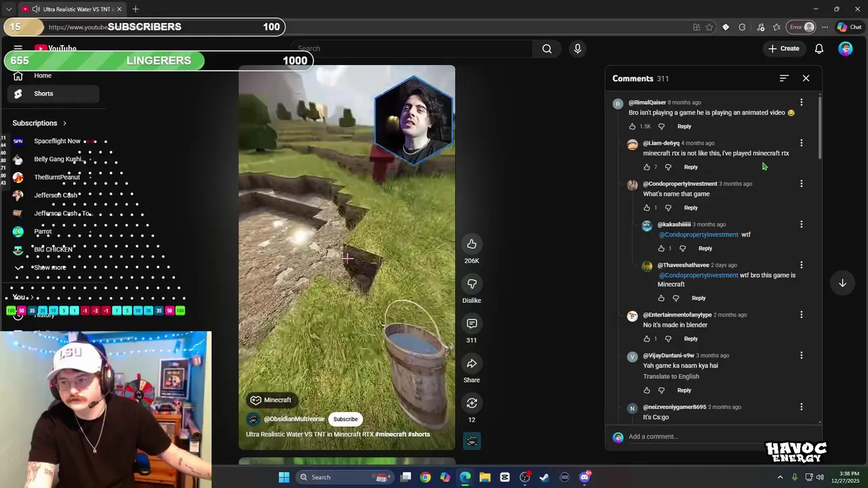Open the comment sort options icon
Screen dimensions: 868x488
pos(784,79)
